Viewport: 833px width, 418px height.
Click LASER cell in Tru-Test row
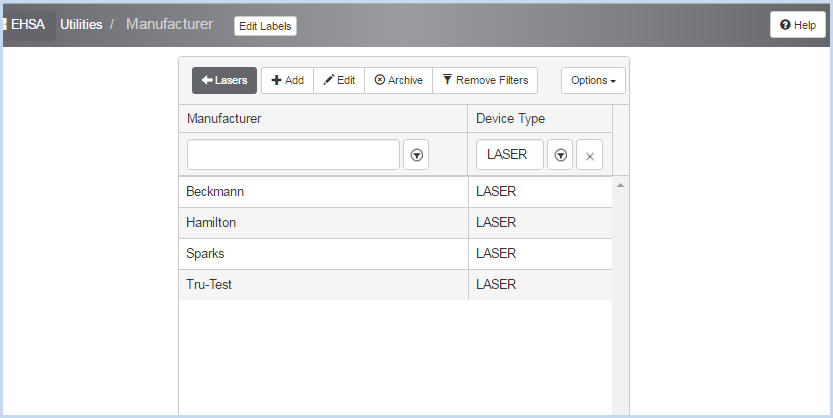(540, 285)
